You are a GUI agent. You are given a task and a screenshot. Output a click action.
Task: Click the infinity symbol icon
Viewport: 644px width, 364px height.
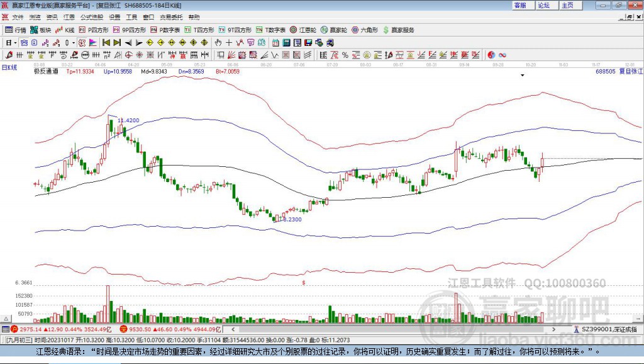pyautogui.click(x=502, y=55)
